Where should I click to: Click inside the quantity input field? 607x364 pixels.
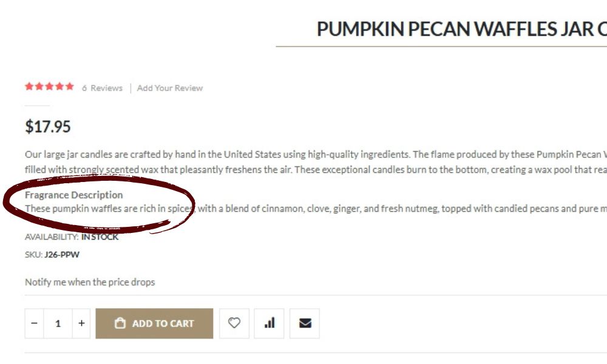[58, 323]
